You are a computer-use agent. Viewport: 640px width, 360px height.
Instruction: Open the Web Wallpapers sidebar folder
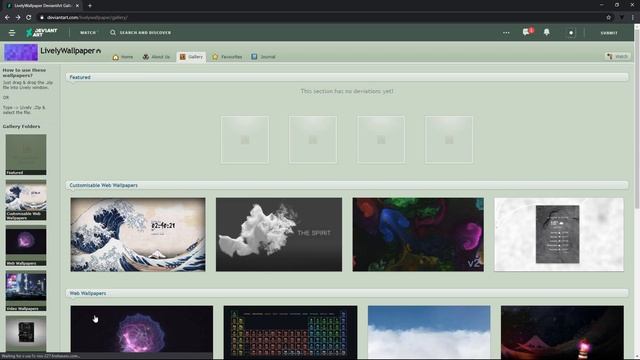(26, 245)
